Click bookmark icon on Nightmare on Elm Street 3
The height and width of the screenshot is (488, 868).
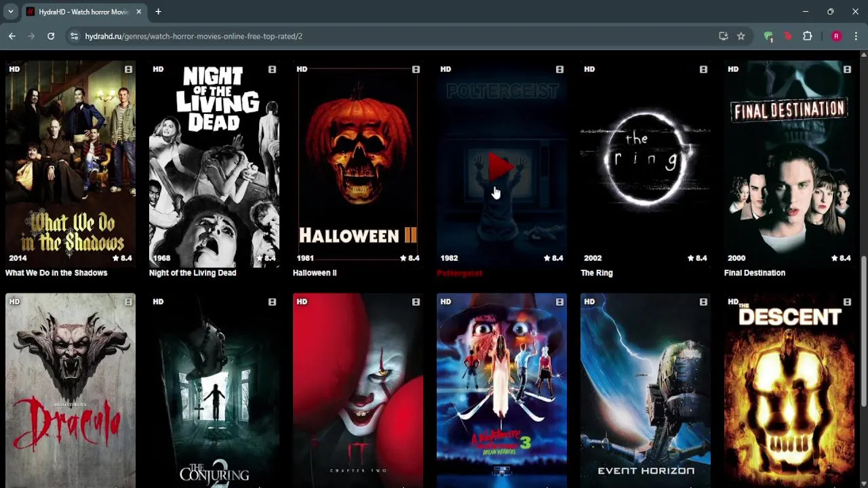tap(559, 302)
